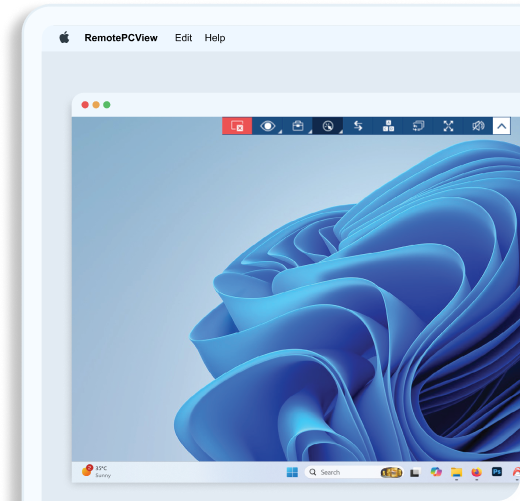Screen dimensions: 520x501
Task: Toggle the muted remote sound speaker icon
Action: (x=478, y=126)
